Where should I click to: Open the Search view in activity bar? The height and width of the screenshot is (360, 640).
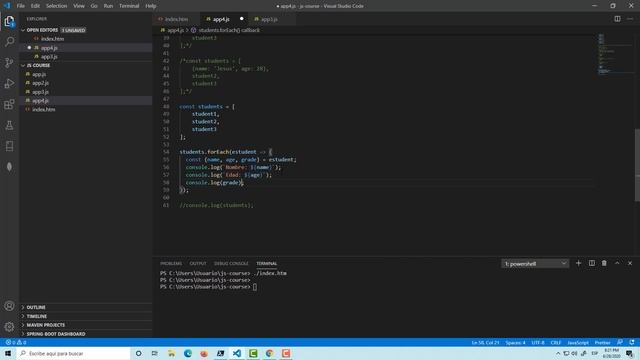(9, 42)
